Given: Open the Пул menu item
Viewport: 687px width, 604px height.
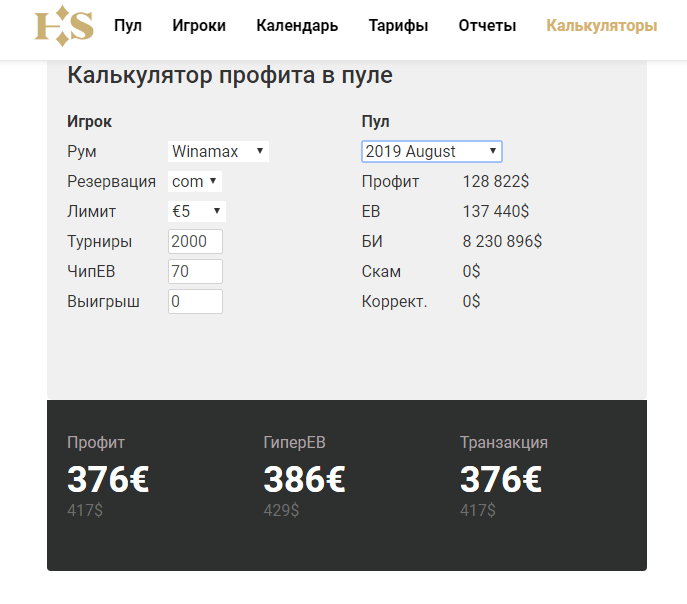Looking at the screenshot, I should tap(128, 26).
